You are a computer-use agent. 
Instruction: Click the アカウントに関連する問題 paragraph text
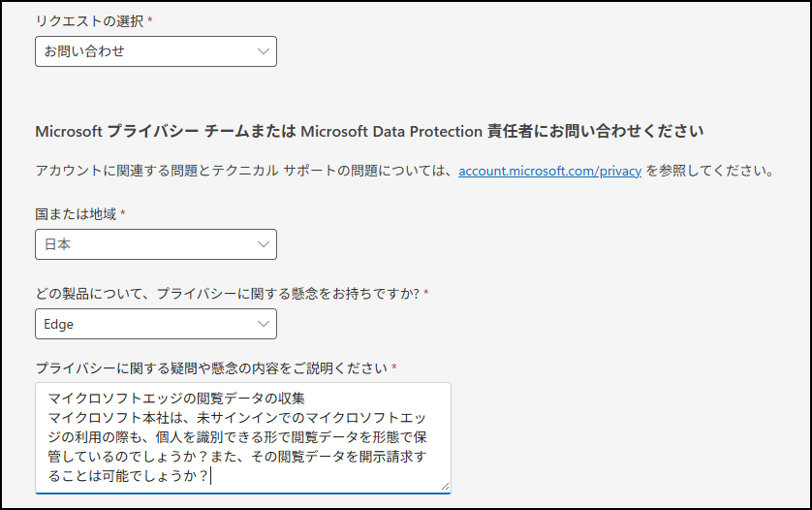tap(404, 171)
